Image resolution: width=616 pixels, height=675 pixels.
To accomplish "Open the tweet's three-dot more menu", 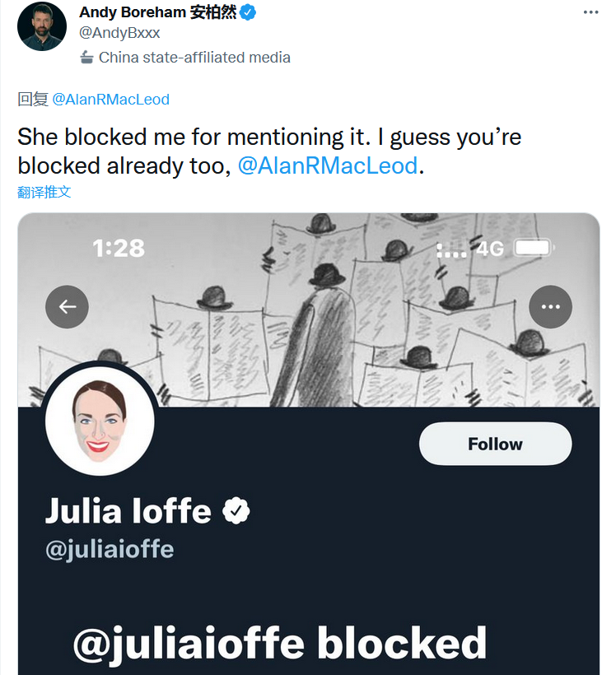I will click(x=591, y=12).
